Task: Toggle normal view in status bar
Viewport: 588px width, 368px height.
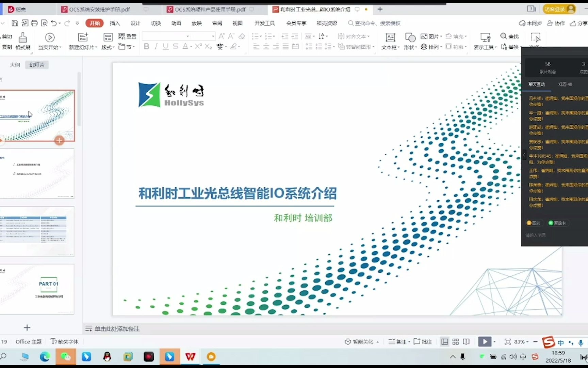Action: point(445,341)
